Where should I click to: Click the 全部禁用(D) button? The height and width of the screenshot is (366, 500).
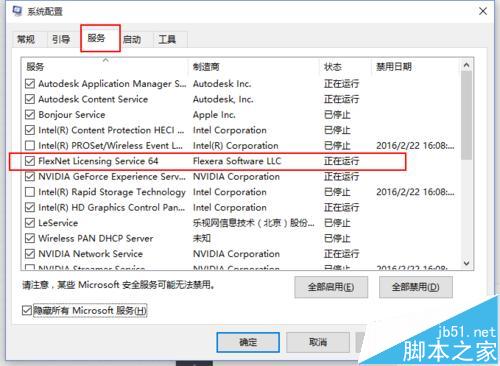point(416,287)
